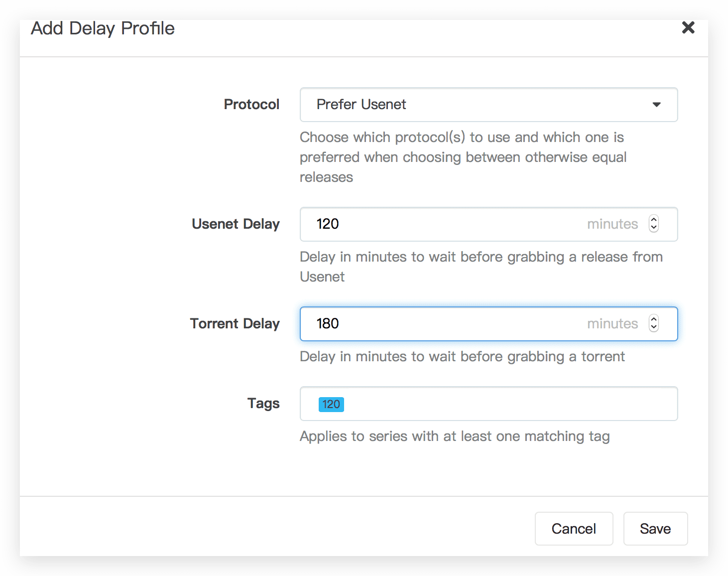Click the Usenet Delay label

click(x=236, y=224)
